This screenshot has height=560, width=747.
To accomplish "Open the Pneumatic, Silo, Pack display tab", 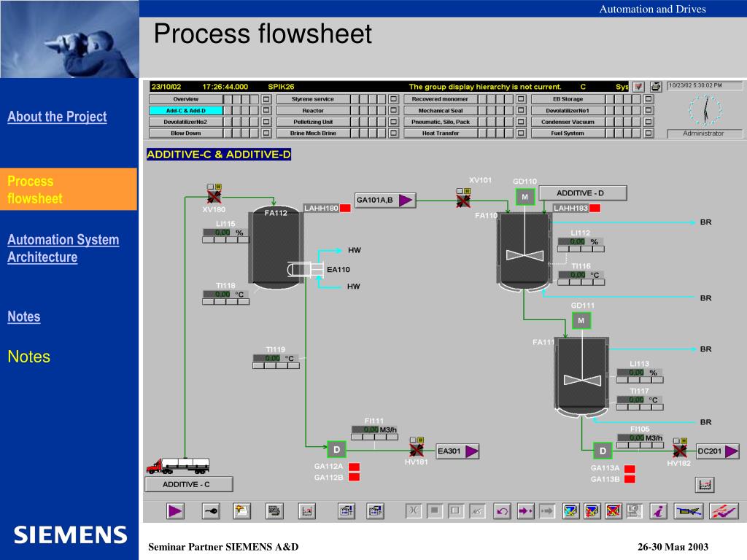I will [441, 122].
